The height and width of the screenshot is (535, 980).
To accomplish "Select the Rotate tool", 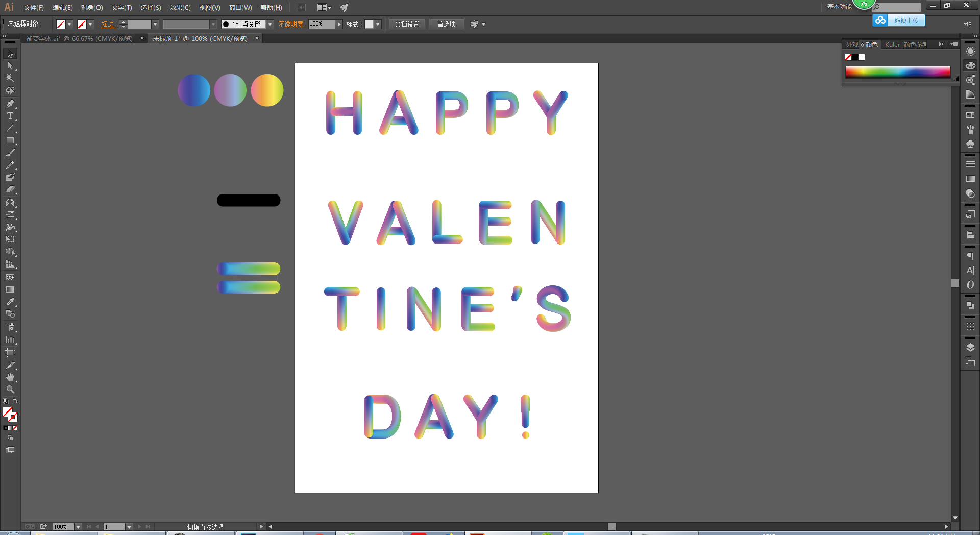I will pyautogui.click(x=10, y=203).
